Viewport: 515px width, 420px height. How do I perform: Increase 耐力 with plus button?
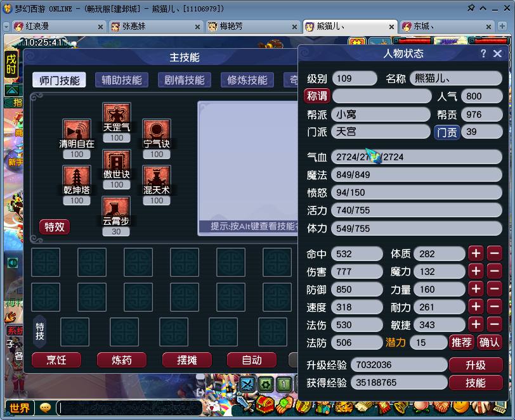coord(476,307)
